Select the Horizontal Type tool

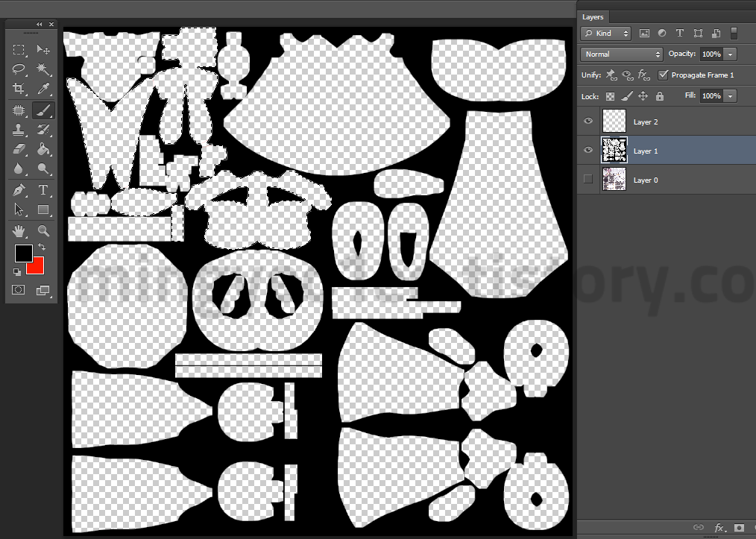(43, 190)
